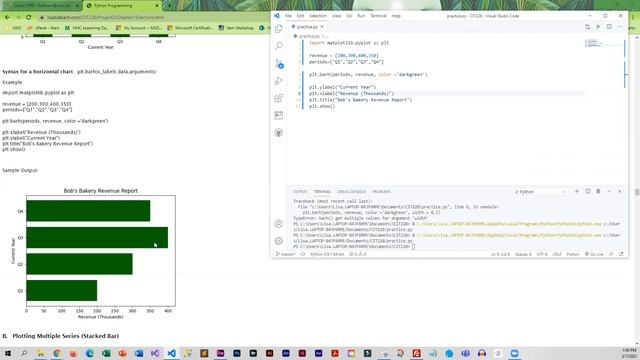The height and width of the screenshot is (360, 640).
Task: Go back in the browser
Action: point(7,18)
